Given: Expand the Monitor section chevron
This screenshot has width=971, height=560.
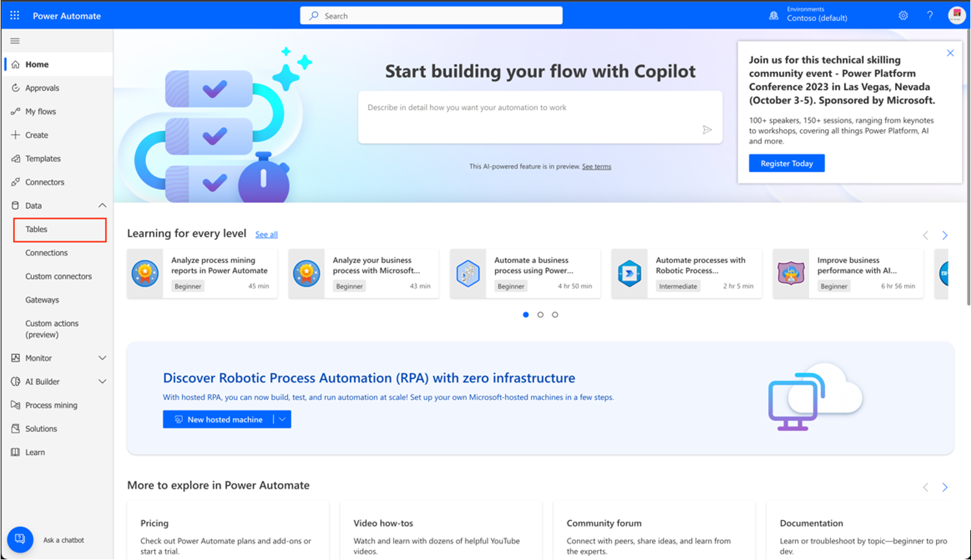Looking at the screenshot, I should coord(102,358).
